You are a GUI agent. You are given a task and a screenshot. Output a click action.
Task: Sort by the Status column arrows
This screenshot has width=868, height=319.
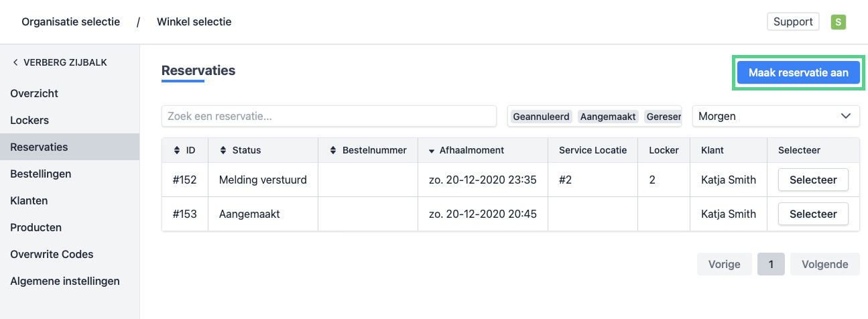click(223, 151)
